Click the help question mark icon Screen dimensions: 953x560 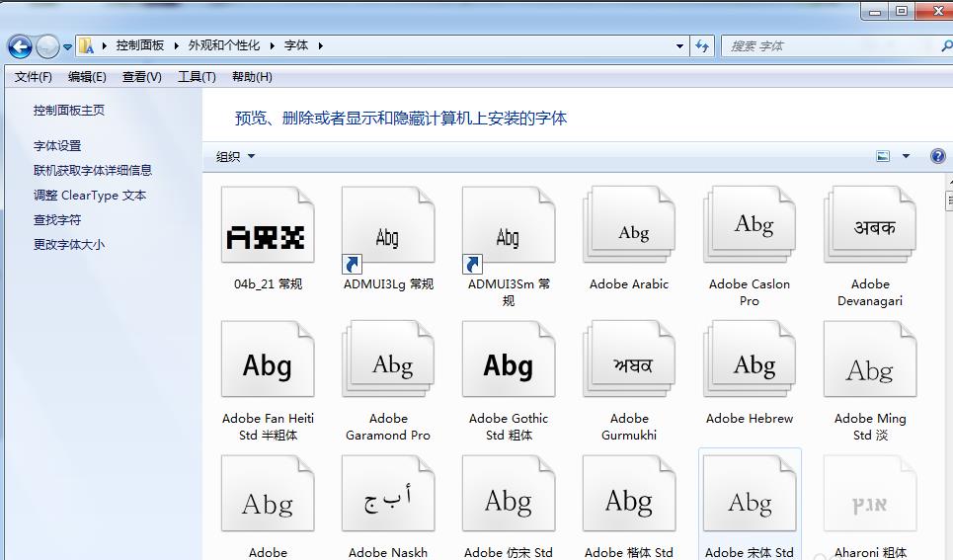pyautogui.click(x=937, y=156)
